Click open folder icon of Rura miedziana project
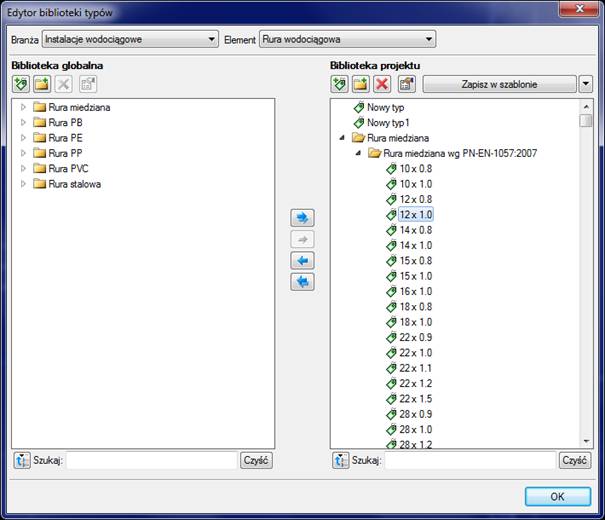This screenshot has width=605, height=520. (358, 138)
